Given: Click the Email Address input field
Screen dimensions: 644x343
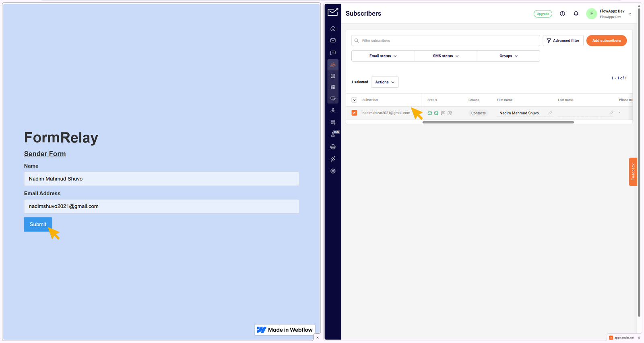Looking at the screenshot, I should (161, 206).
